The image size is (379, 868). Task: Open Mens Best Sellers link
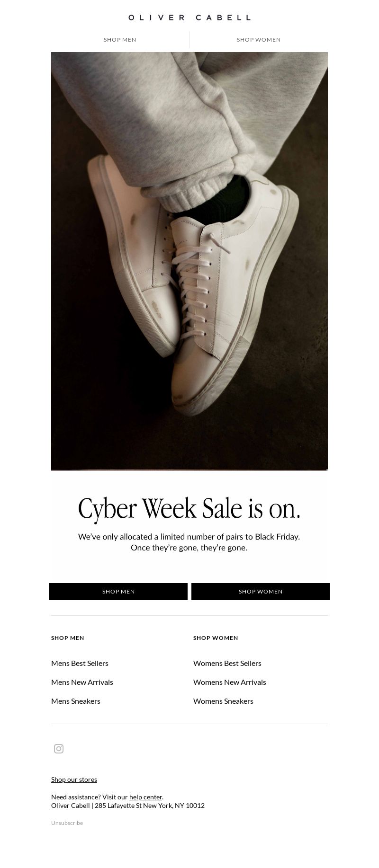click(80, 663)
